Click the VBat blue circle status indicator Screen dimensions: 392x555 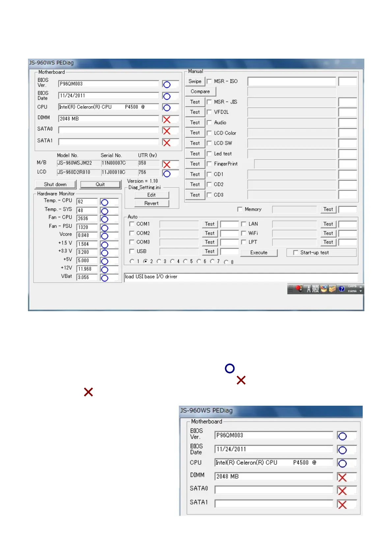coord(104,278)
